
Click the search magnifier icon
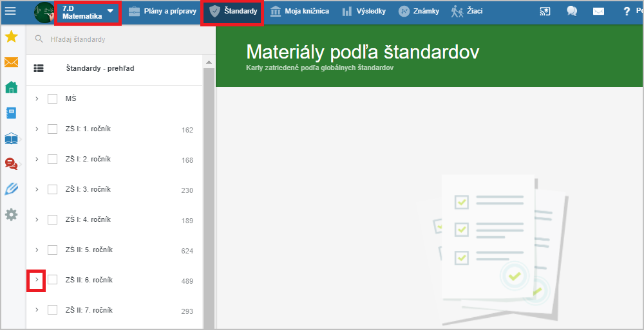click(x=39, y=39)
